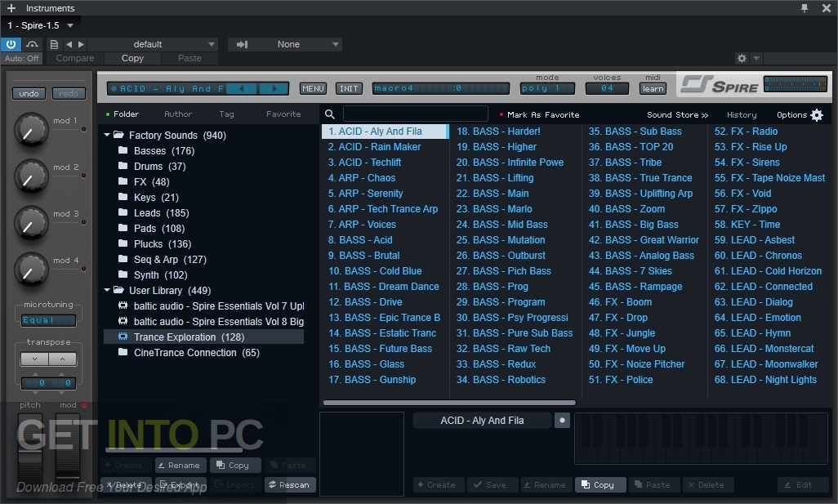Open Trance Exploration (128) bank
This screenshot has width=838, height=504.
(203, 337)
